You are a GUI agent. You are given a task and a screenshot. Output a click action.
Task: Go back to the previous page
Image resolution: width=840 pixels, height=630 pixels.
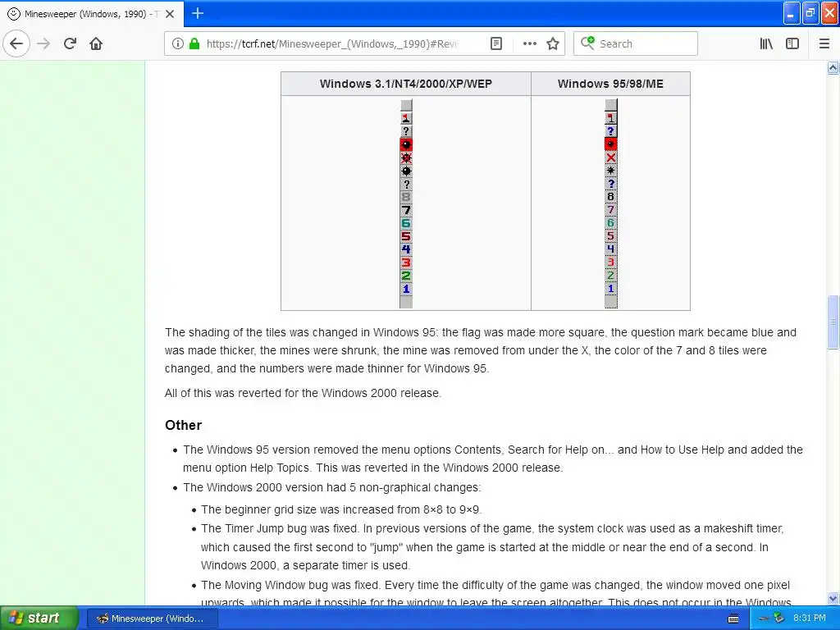pyautogui.click(x=16, y=43)
